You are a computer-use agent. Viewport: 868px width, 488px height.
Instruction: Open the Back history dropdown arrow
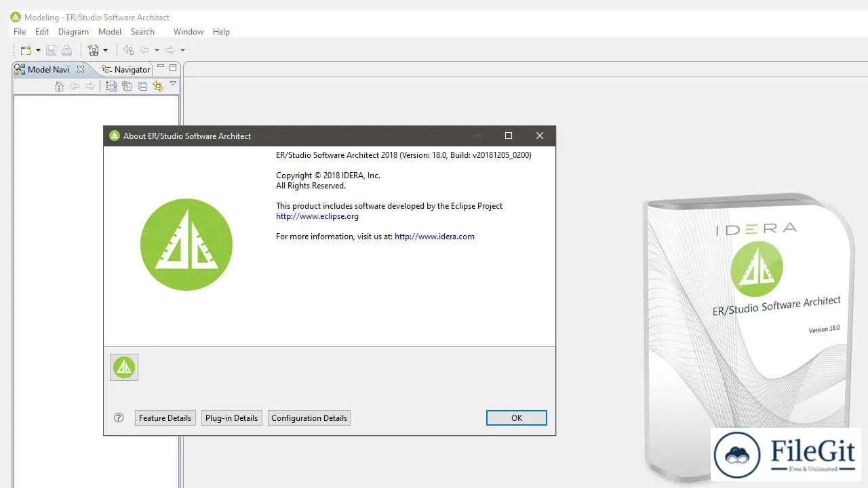tap(157, 50)
